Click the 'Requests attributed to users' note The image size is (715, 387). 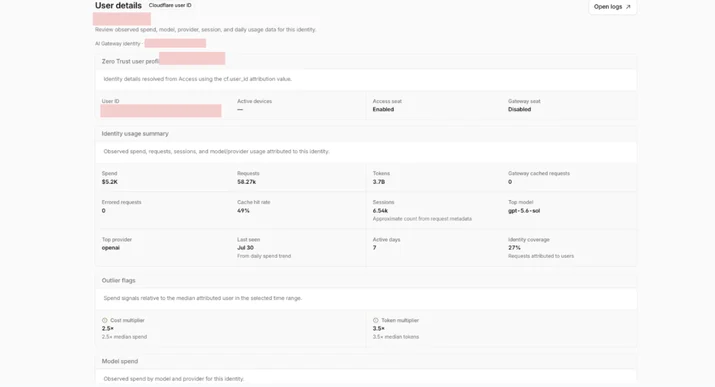click(x=541, y=256)
